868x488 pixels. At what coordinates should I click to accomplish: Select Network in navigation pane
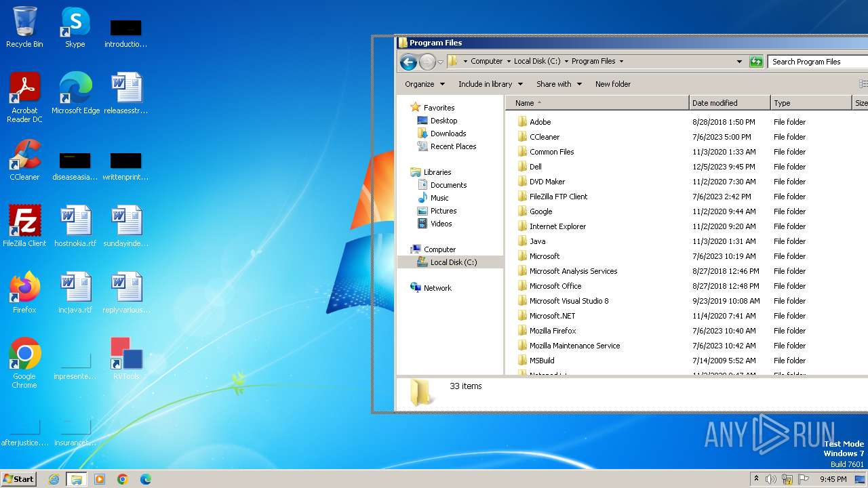coord(437,288)
